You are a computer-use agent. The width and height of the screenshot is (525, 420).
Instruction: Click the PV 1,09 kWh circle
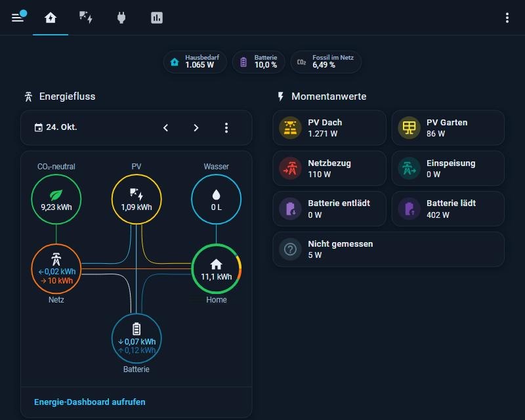(136, 199)
